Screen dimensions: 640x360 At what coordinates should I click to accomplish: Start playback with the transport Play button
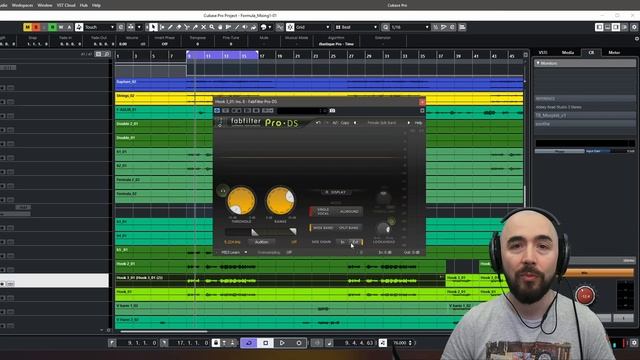coord(282,343)
